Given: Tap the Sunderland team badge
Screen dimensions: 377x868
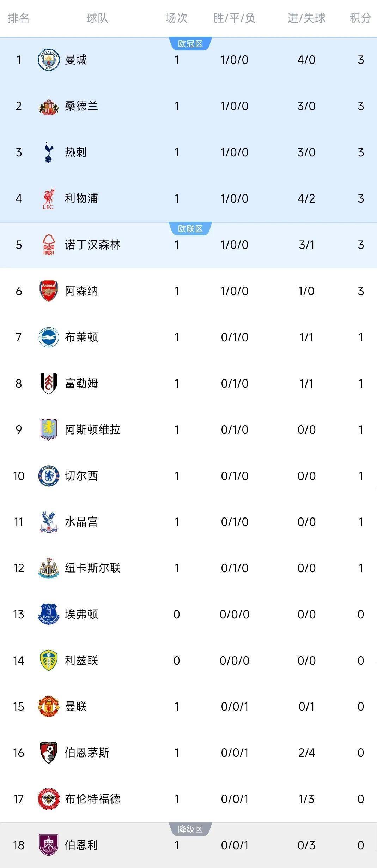Looking at the screenshot, I should point(49,106).
